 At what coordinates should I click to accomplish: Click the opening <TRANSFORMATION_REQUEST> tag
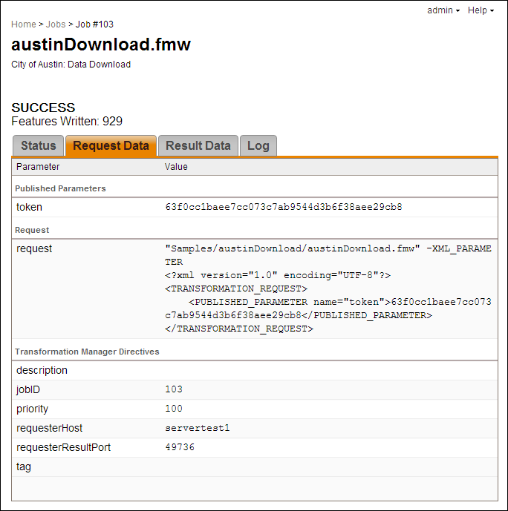pos(236,289)
